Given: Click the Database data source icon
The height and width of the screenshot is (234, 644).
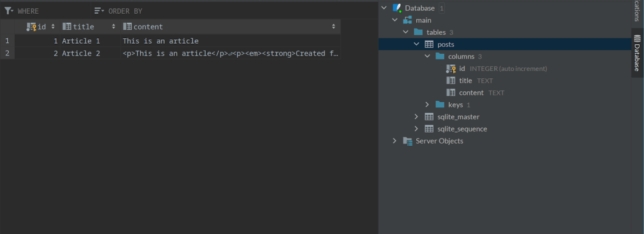Looking at the screenshot, I should pos(397,8).
